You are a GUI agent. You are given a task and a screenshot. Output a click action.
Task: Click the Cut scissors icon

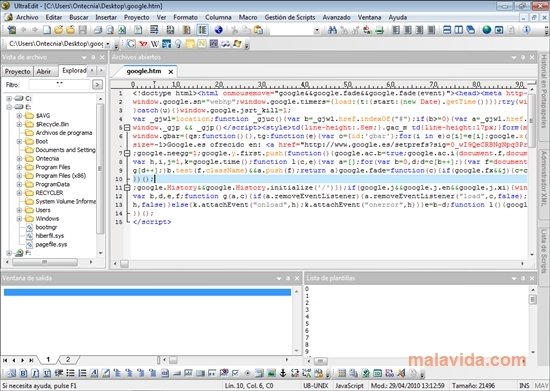pyautogui.click(x=234, y=30)
